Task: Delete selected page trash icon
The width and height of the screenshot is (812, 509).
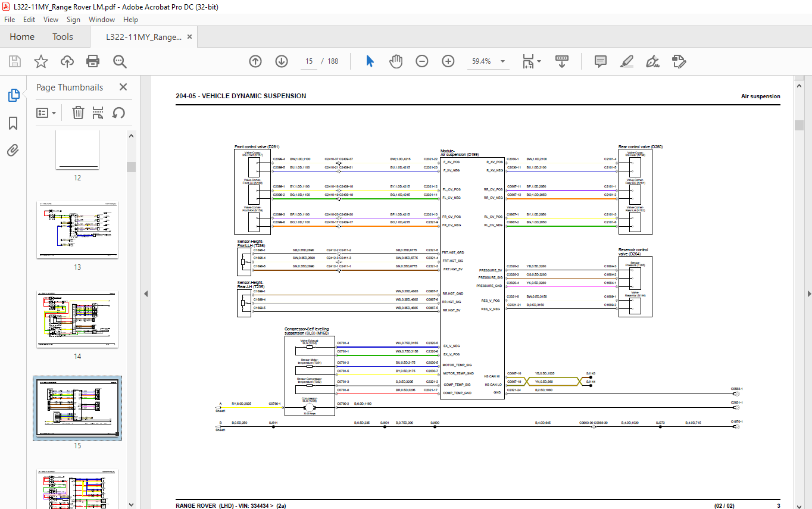Action: (x=78, y=113)
